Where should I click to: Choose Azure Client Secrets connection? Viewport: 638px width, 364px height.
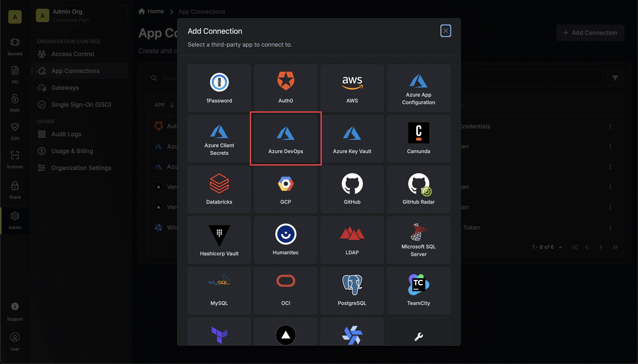click(x=219, y=139)
